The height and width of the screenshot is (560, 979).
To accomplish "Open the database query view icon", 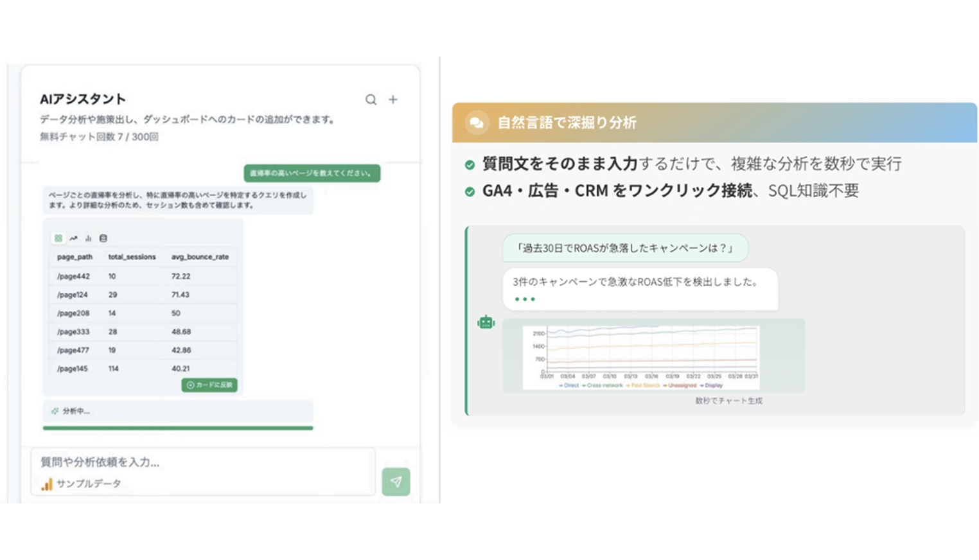I will pos(103,238).
